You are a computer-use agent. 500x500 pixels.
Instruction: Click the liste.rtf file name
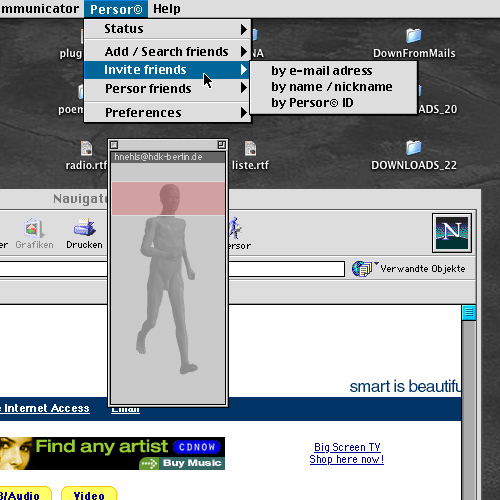250,165
